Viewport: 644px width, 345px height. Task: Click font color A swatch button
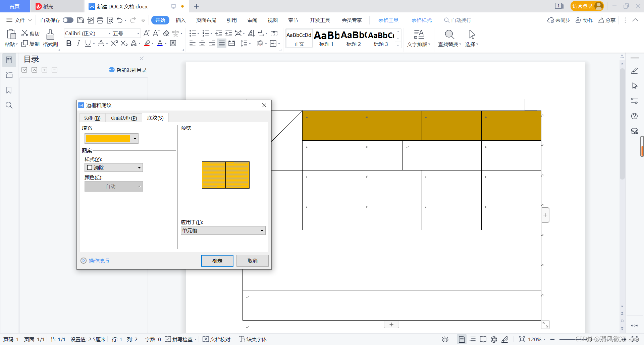pos(160,43)
